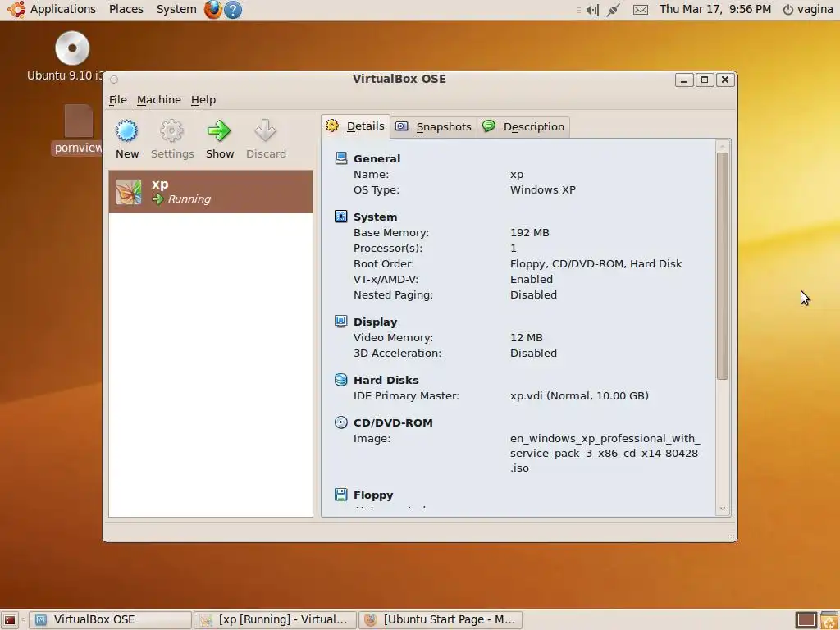Launch Firefox from the top panel icon

[212, 9]
